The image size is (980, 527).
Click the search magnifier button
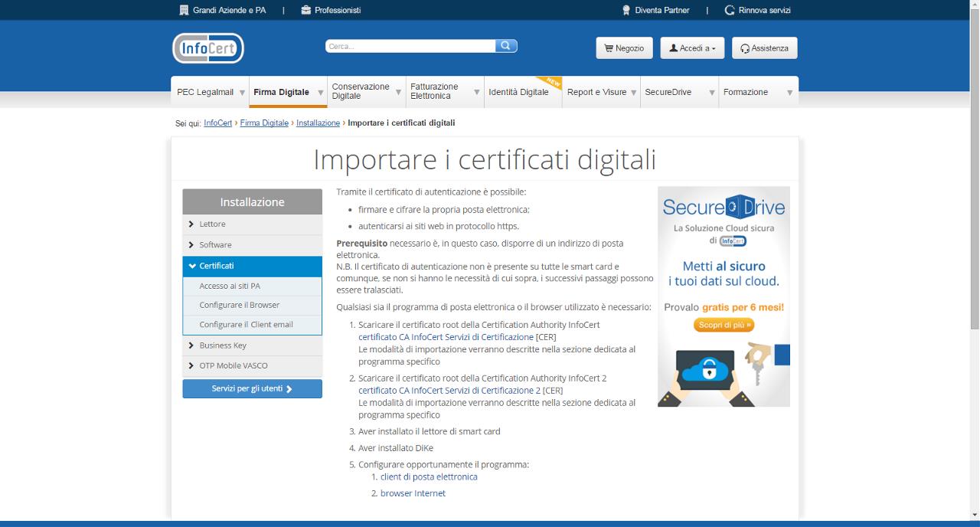[506, 46]
